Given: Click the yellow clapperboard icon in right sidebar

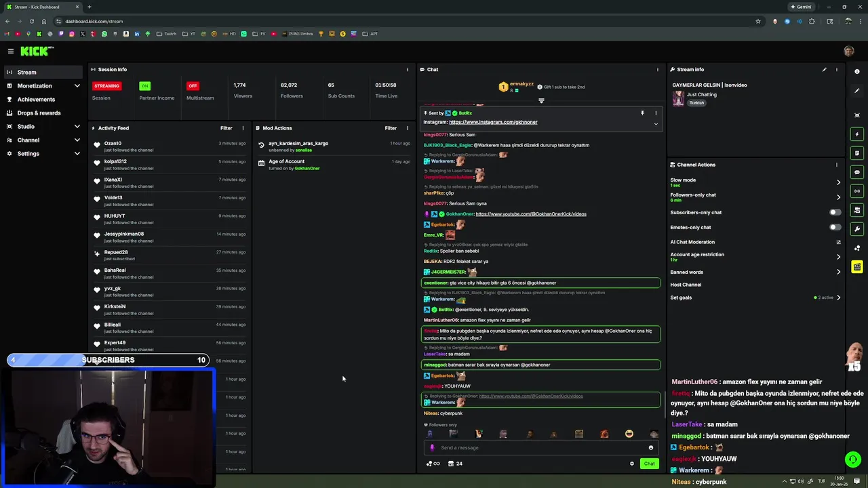Looking at the screenshot, I should pos(857,267).
